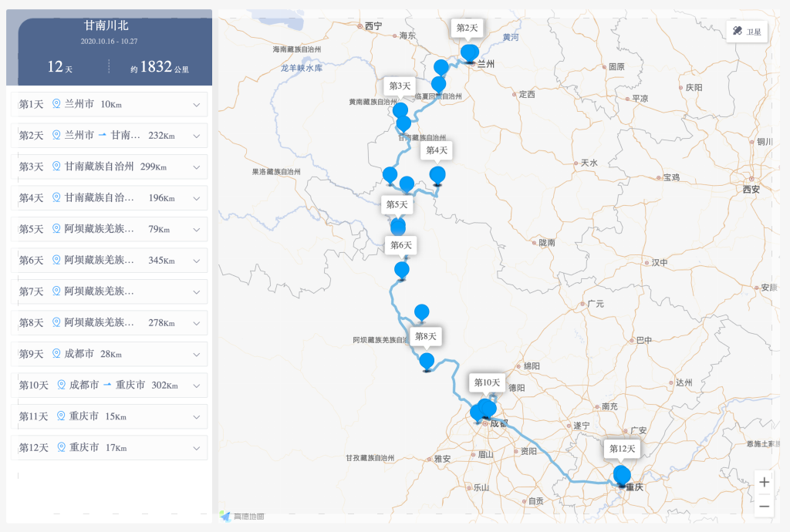Toggle satellite view with 卫星 button
Viewport: 790px width, 532px height.
point(747,32)
